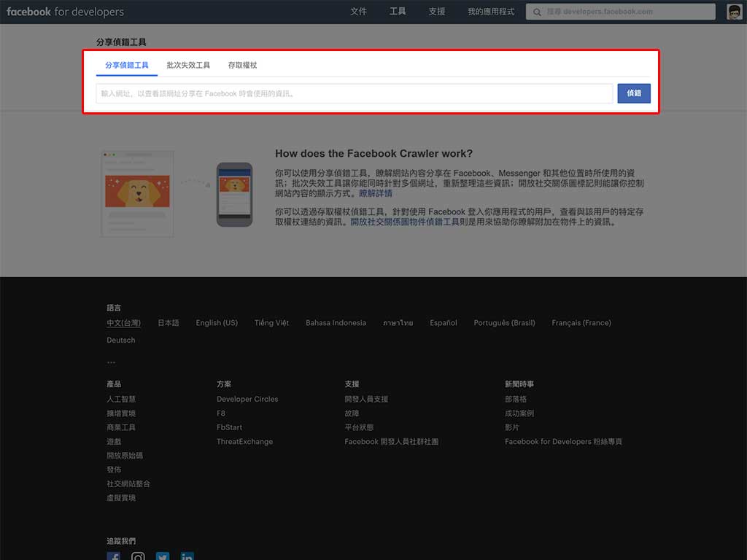
Task: Open the 商業工具 product link
Action: [x=121, y=427]
